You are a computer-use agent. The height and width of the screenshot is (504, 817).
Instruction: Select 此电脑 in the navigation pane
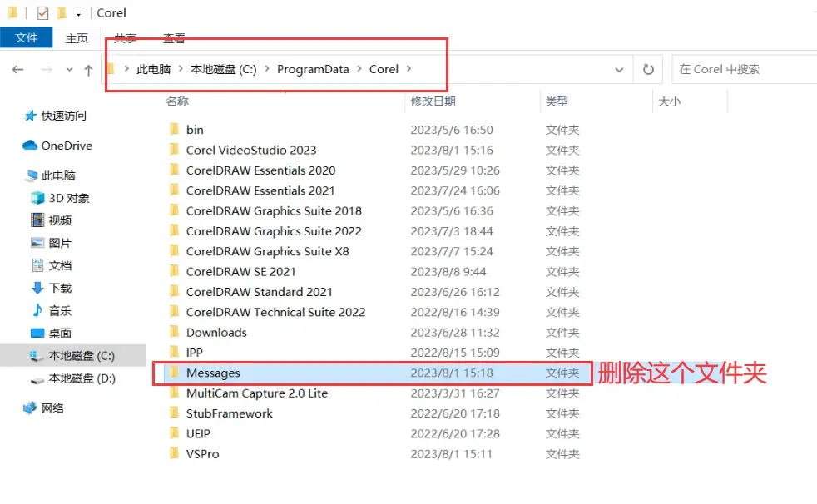pos(58,176)
